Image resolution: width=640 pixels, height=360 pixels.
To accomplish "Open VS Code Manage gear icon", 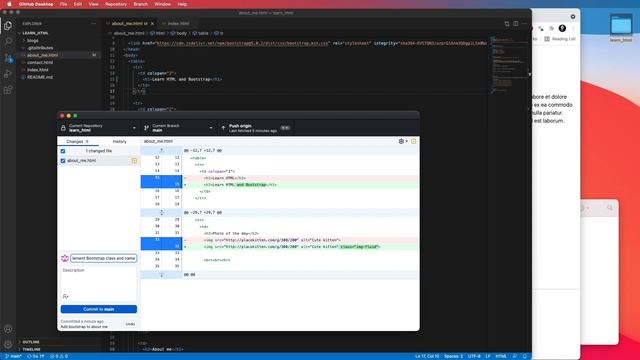I will 8,344.
